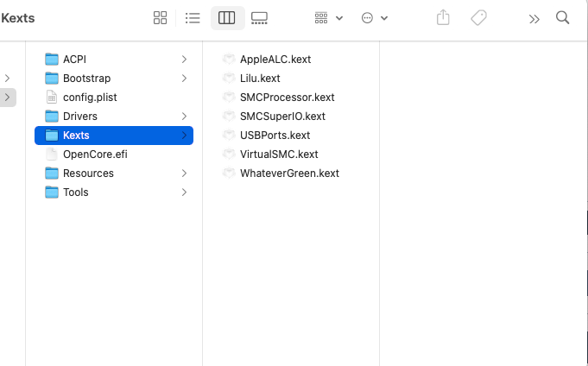Click the Share toolbar icon
588x366 pixels.
click(444, 18)
